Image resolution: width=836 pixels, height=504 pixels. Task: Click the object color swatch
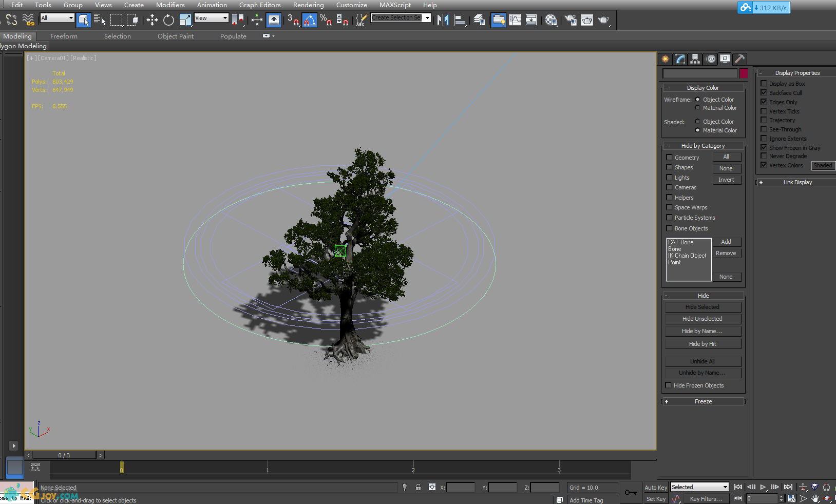(x=744, y=73)
